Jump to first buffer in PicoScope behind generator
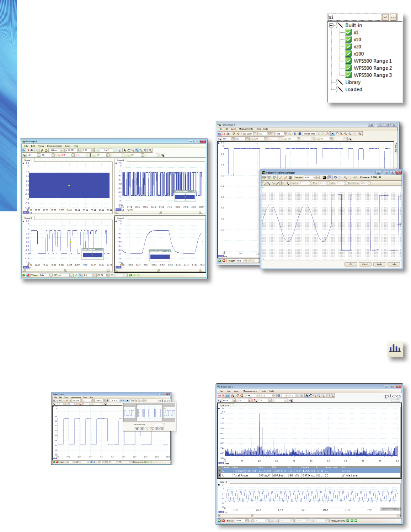This screenshot has width=411, height=532. point(295,134)
